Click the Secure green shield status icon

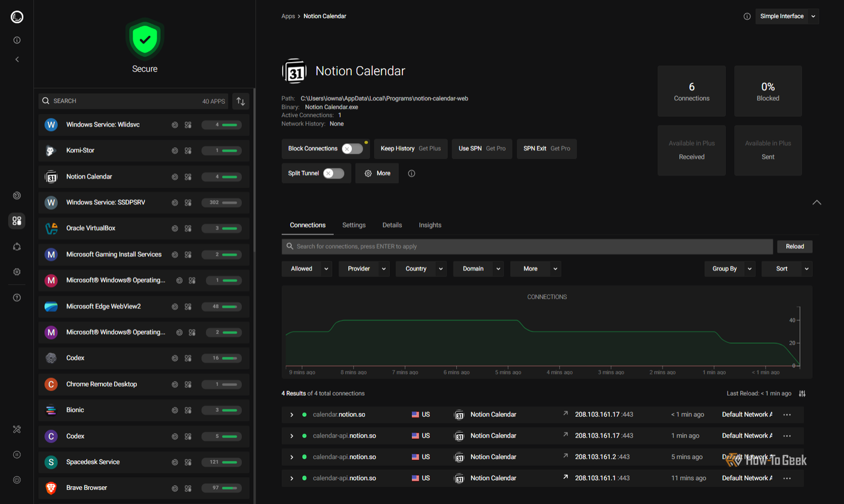145,39
